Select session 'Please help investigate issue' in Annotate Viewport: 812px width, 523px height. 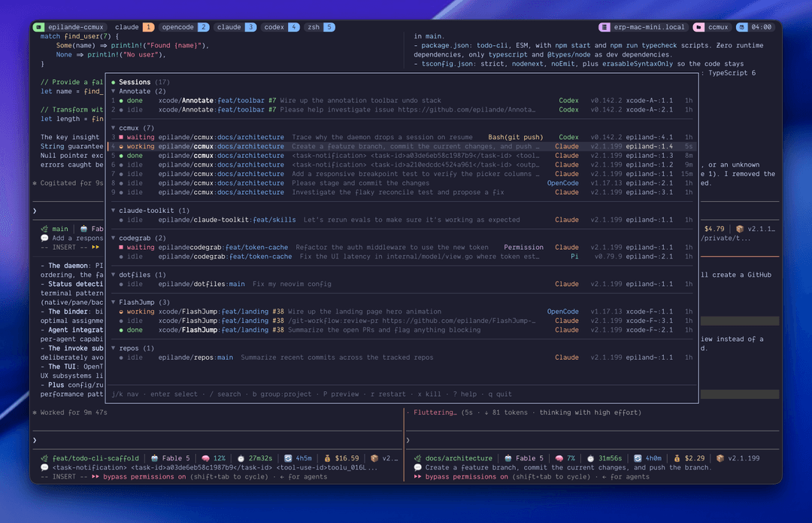(x=401, y=110)
